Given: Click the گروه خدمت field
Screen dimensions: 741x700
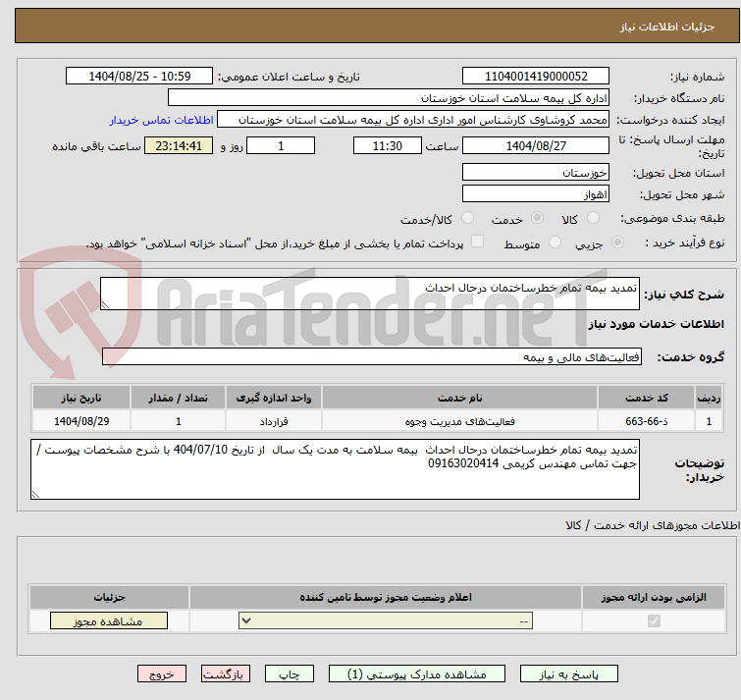Looking at the screenshot, I should [370, 356].
